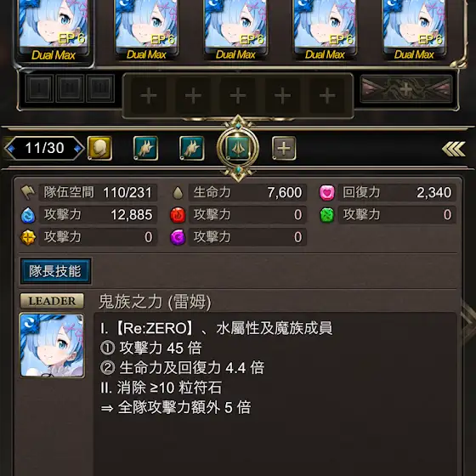476x476 pixels.
Task: Expand next skill with right side arrow
Action: 468,323
